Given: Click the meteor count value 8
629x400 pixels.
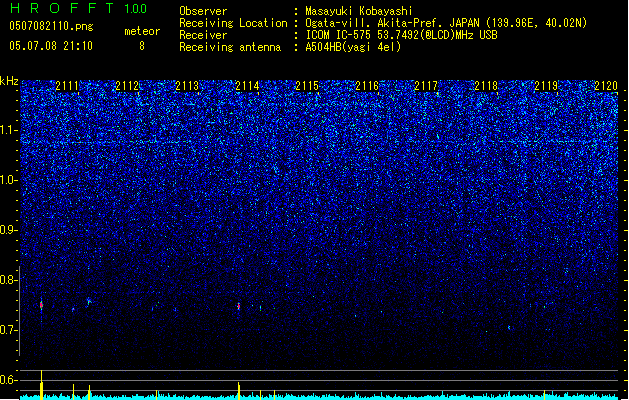Looking at the screenshot, I should pos(142,46).
